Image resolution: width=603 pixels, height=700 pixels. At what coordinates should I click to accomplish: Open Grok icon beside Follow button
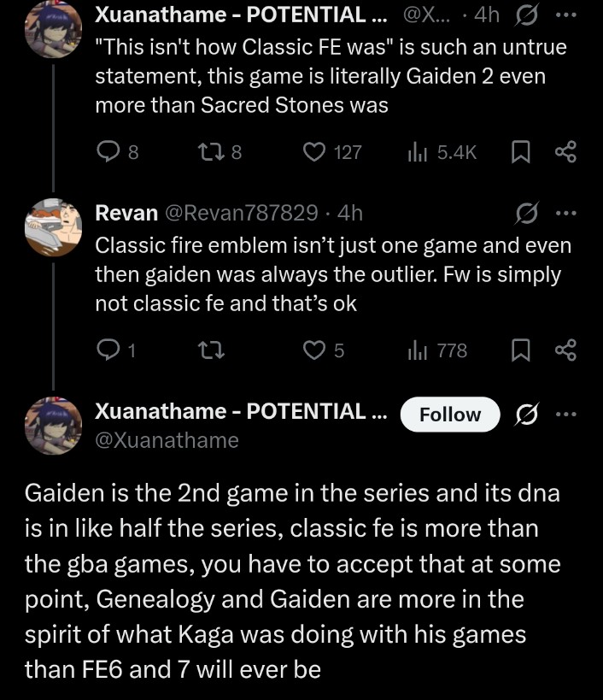point(527,415)
